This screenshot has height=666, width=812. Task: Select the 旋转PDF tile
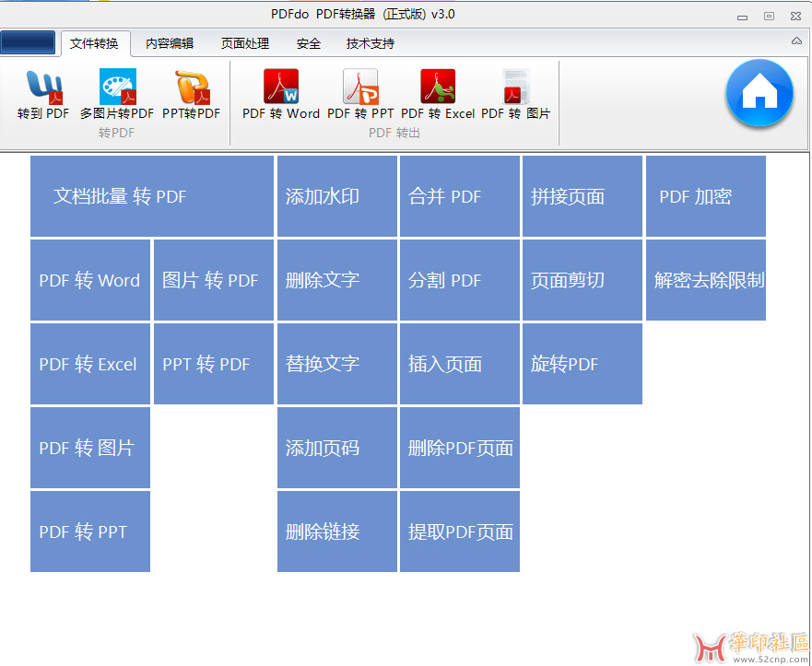[x=583, y=364]
